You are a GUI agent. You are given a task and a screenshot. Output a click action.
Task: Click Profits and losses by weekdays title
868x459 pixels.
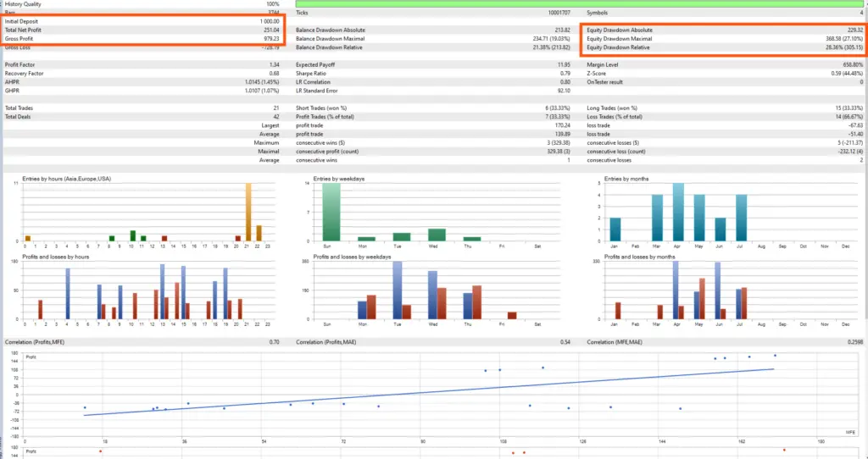click(352, 257)
